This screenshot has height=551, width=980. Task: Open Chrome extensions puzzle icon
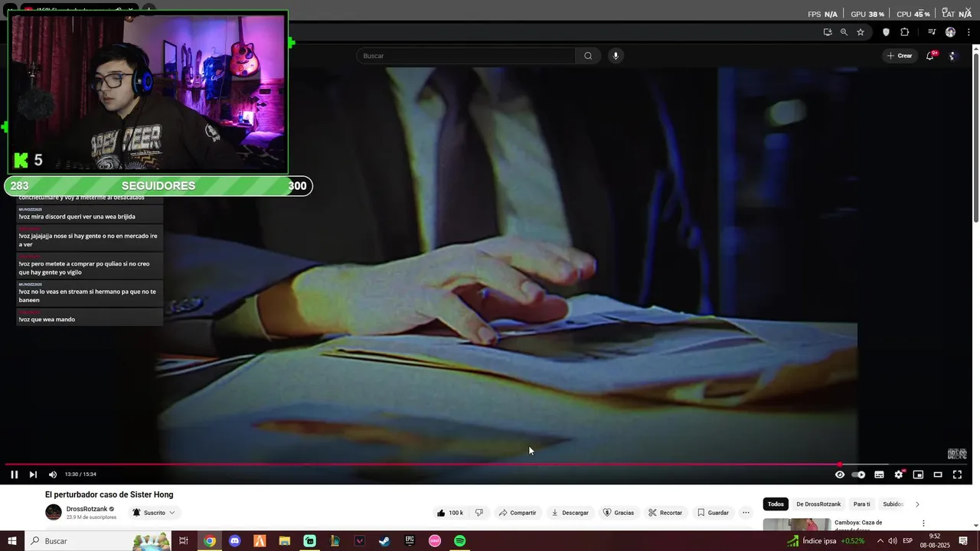pos(905,32)
